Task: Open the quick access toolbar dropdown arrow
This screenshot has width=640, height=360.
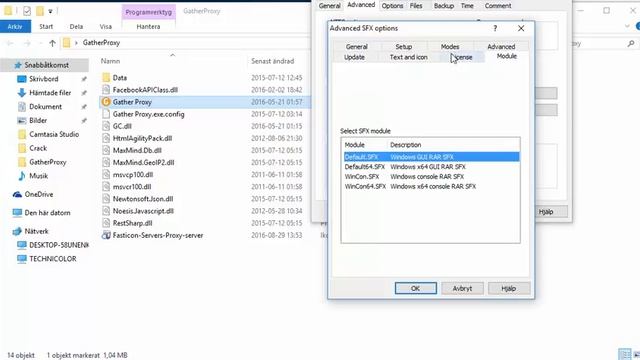Action: click(50, 11)
